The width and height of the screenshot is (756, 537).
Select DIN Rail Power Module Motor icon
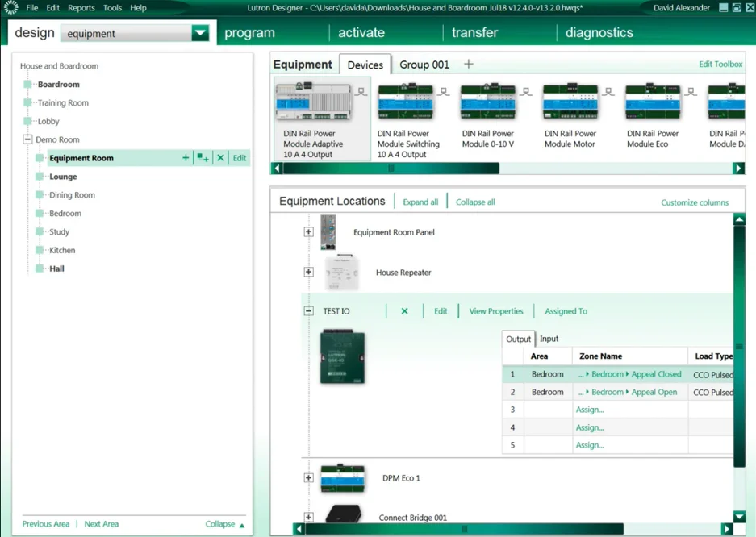pyautogui.click(x=570, y=102)
